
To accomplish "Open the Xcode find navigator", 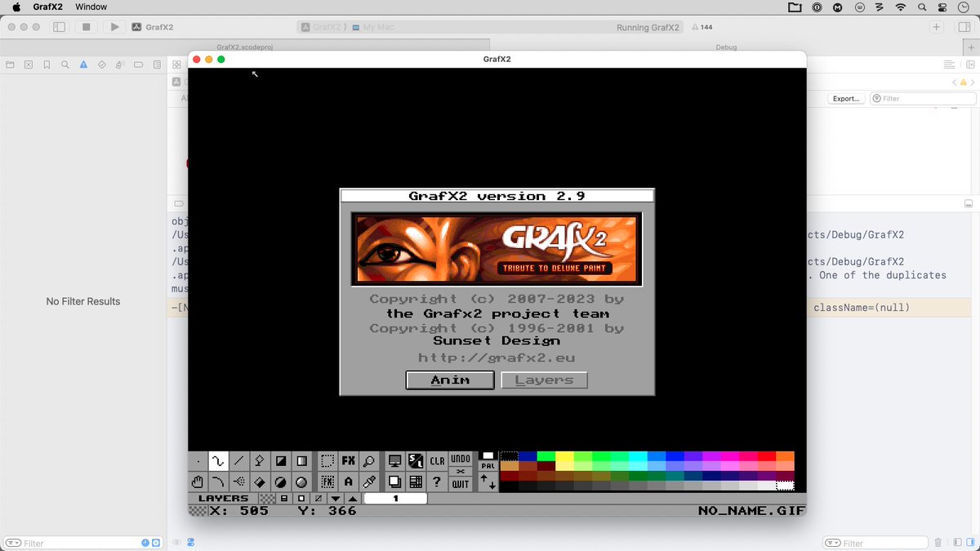I will 65,64.
